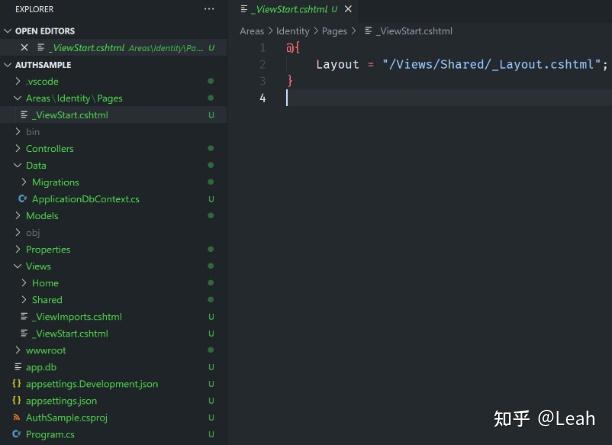The height and width of the screenshot is (445, 612).
Task: Click _ViewStart.cshtml in the breadcrumb
Action: pyautogui.click(x=414, y=31)
